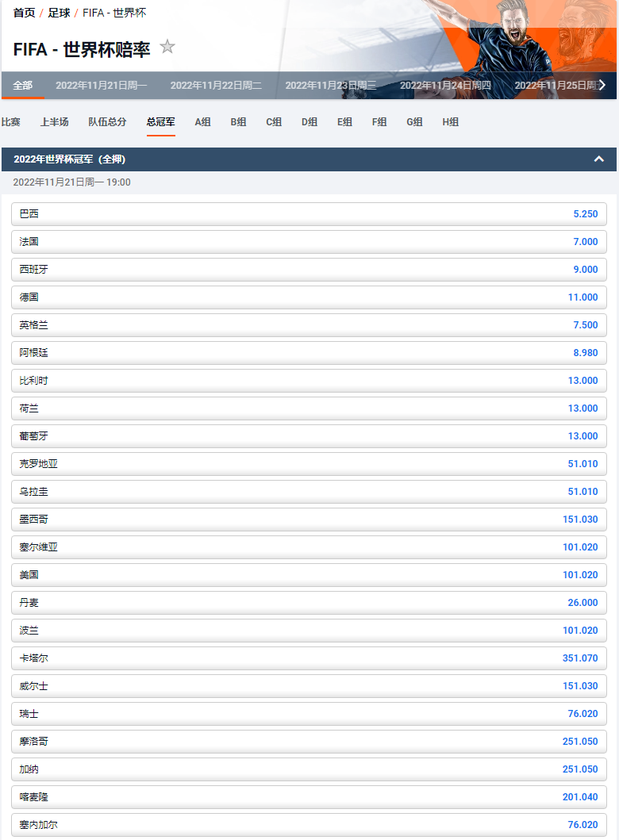Select the 全部 date tab
The image size is (619, 840).
point(22,85)
